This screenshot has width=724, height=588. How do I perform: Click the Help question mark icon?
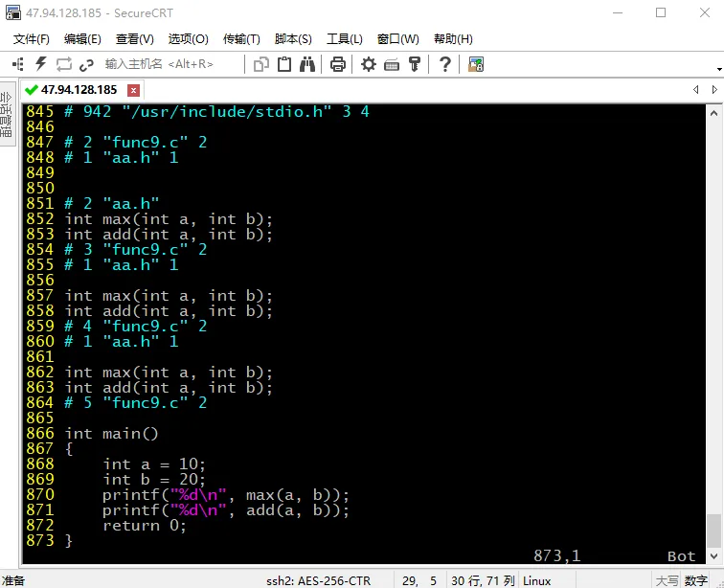(445, 64)
